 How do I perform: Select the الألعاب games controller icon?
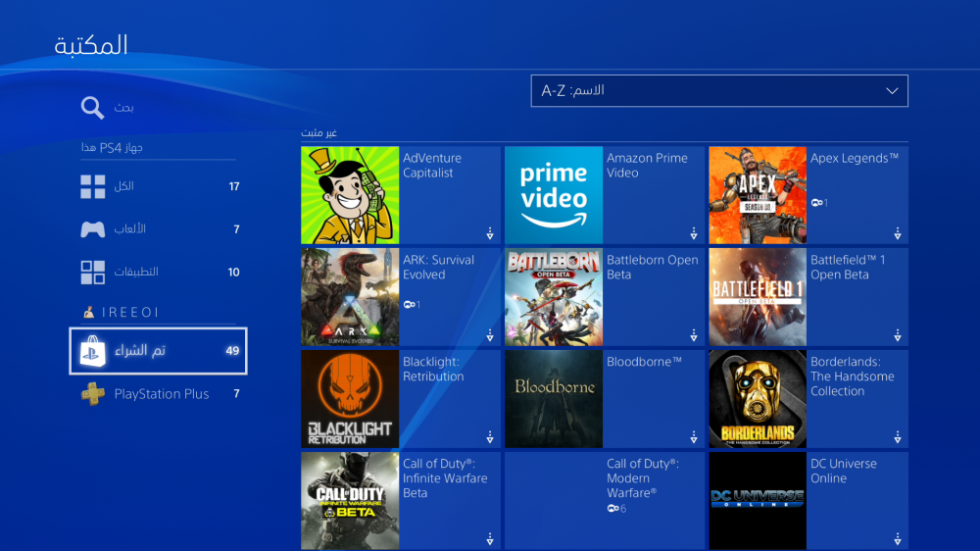tap(92, 229)
